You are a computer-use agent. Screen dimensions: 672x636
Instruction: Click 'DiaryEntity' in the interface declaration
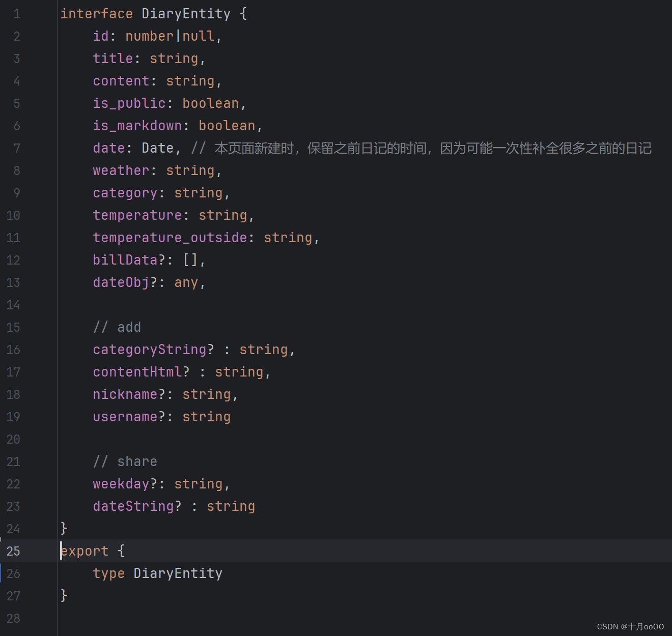point(186,14)
